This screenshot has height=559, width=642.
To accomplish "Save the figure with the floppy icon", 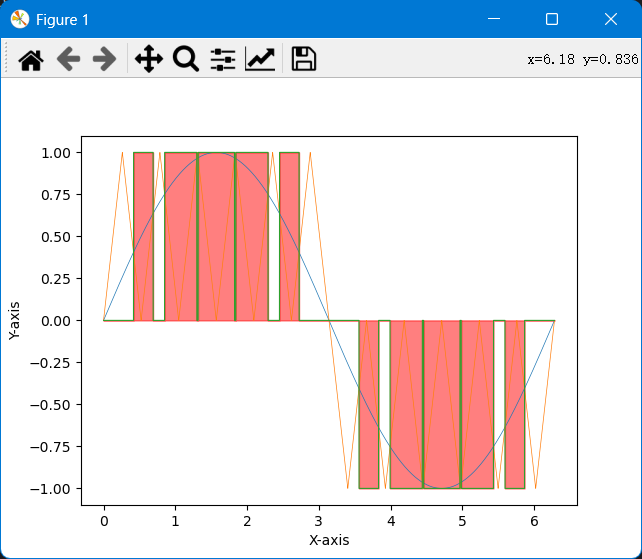I will [304, 59].
